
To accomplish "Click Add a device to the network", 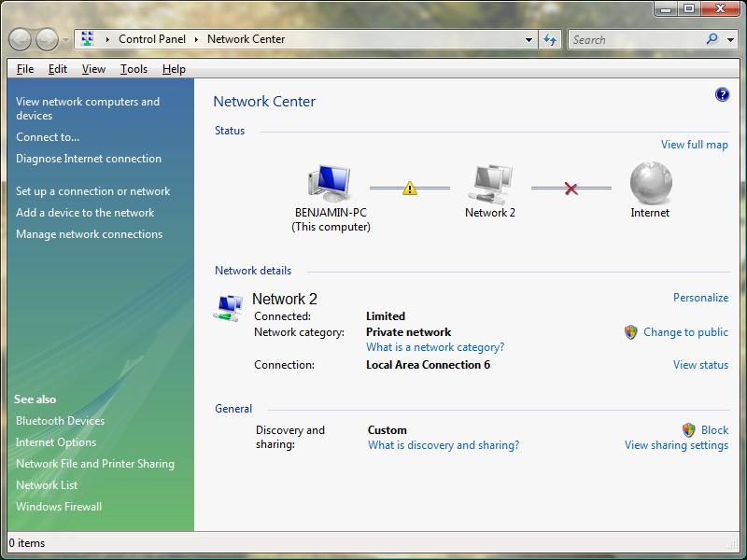I will 85,213.
